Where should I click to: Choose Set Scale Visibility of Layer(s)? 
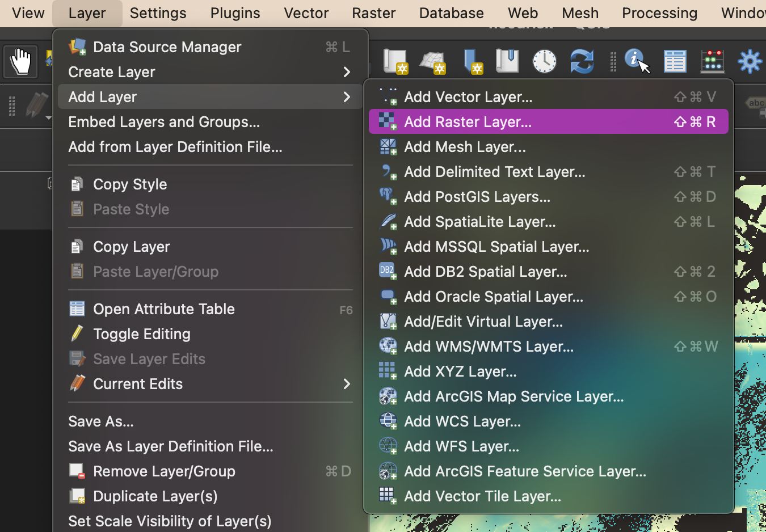pos(210,521)
